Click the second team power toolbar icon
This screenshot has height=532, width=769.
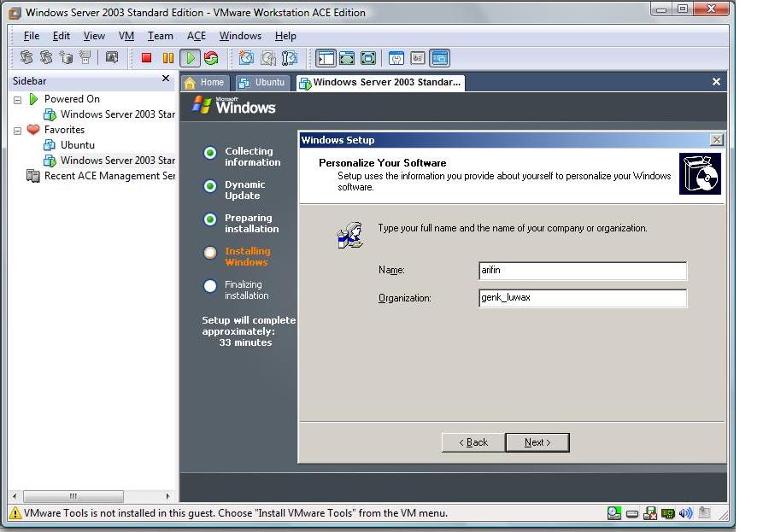[x=46, y=57]
